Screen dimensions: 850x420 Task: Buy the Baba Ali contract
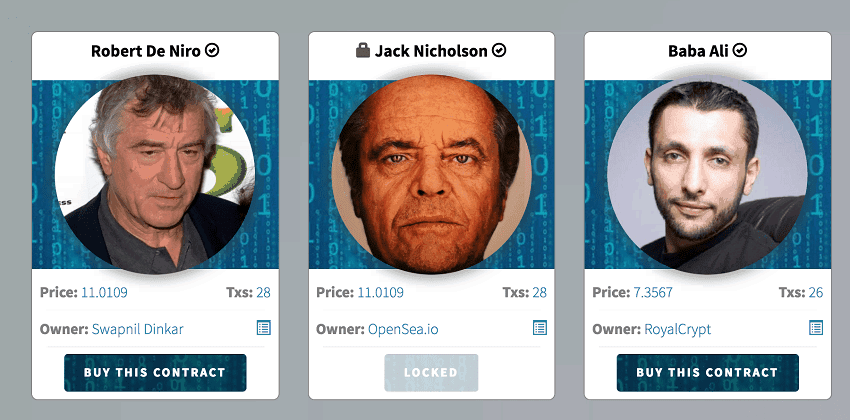coord(707,373)
